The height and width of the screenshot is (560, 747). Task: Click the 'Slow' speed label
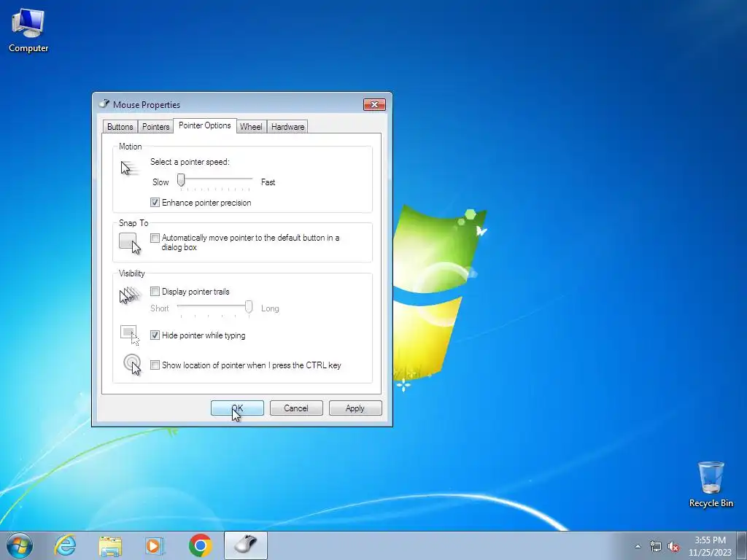[x=160, y=182]
